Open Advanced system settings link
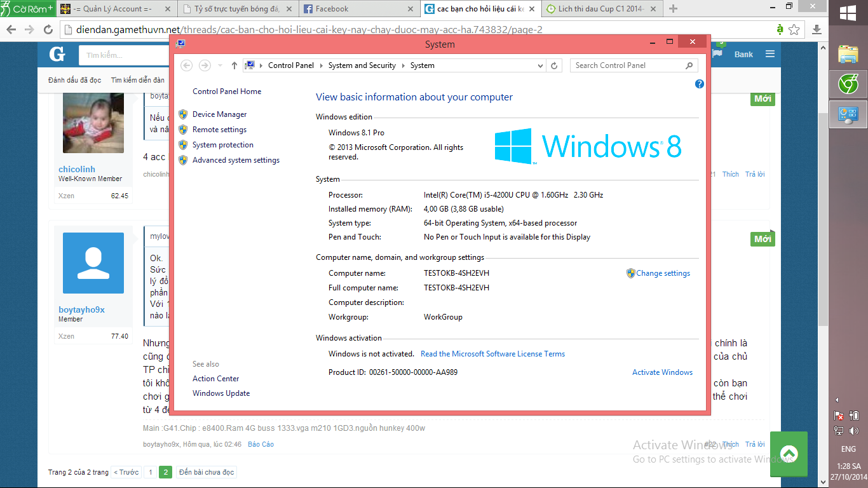The width and height of the screenshot is (868, 488). click(x=236, y=160)
